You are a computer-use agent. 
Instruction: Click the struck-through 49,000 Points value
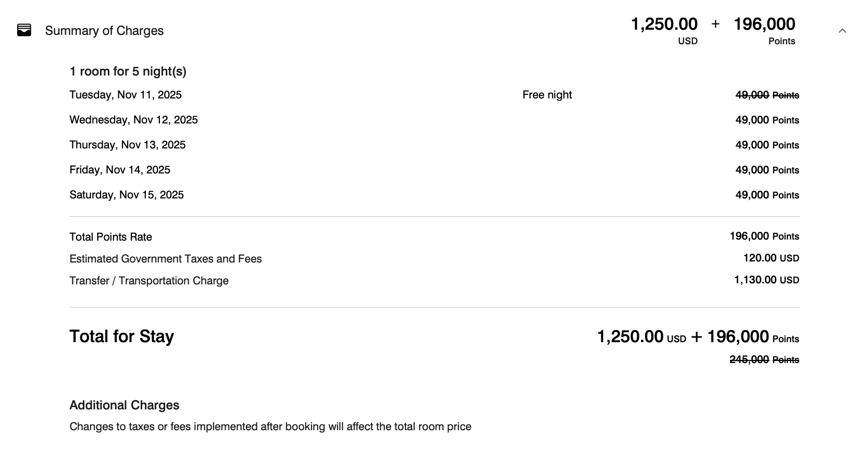(767, 95)
